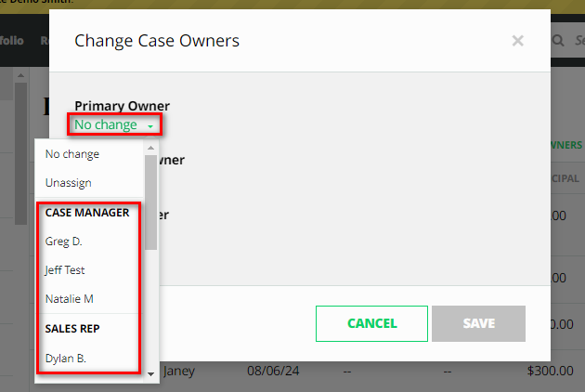585x392 pixels.
Task: Click the SALES REP group header
Action: point(72,328)
